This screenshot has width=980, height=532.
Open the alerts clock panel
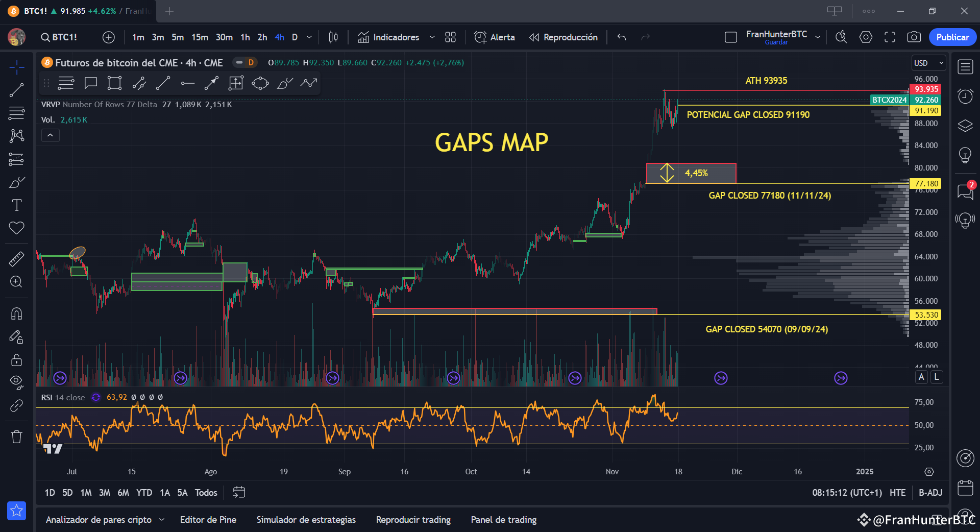pos(965,96)
